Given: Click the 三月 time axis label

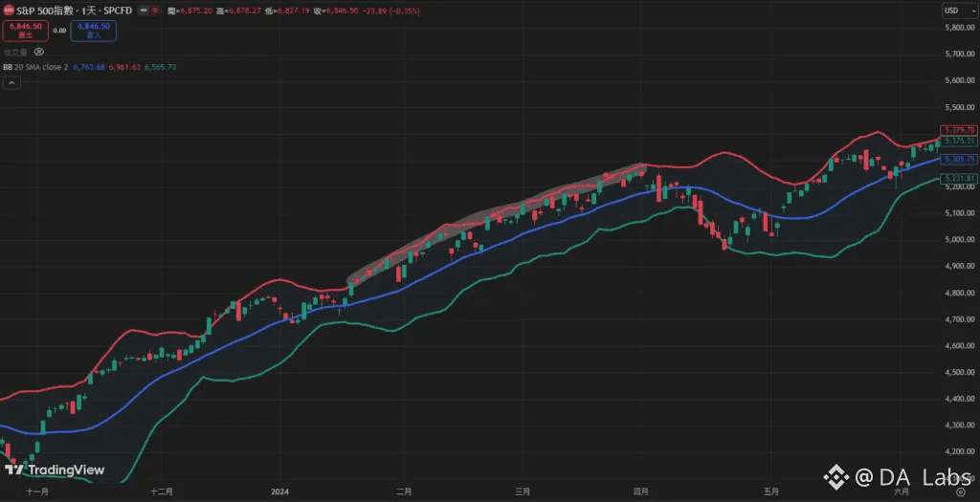Looking at the screenshot, I should tap(523, 492).
